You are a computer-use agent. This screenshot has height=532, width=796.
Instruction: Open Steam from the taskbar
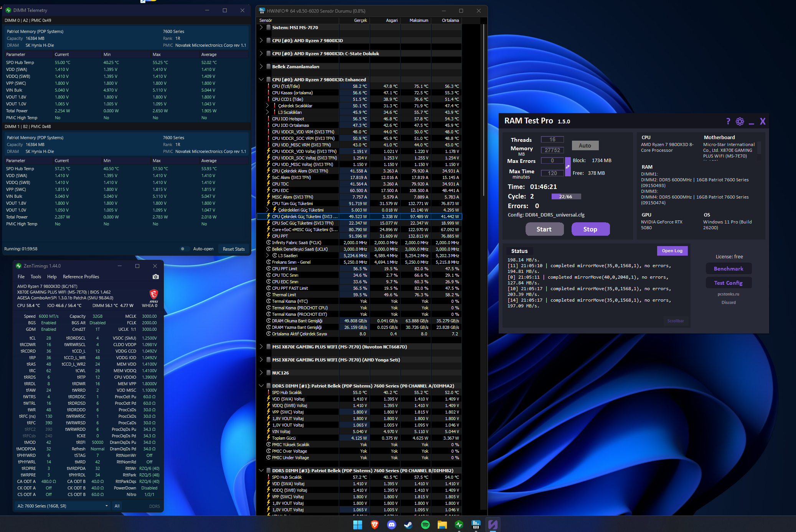pos(409,525)
